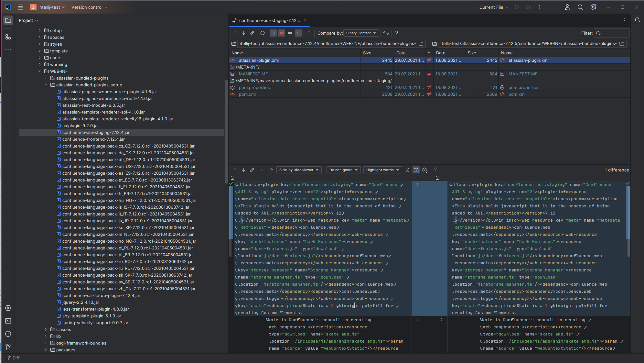Open the Code With Me icon
The image size is (644, 363).
pyautogui.click(x=567, y=7)
